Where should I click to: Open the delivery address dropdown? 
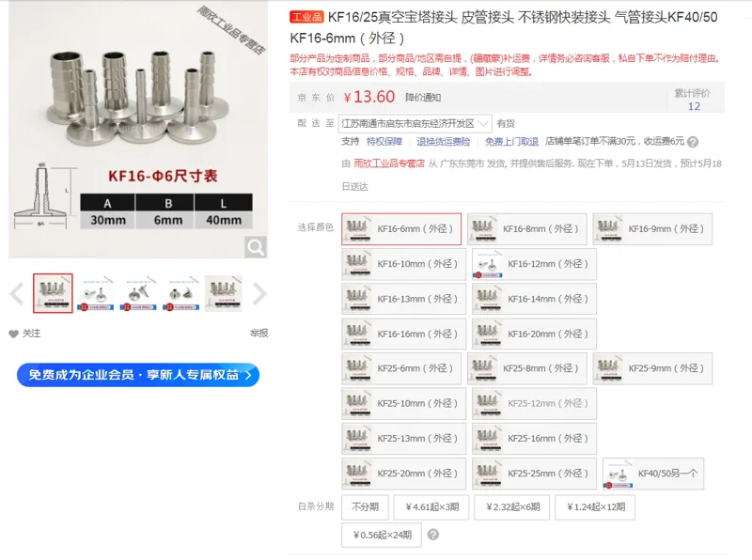coord(415,124)
